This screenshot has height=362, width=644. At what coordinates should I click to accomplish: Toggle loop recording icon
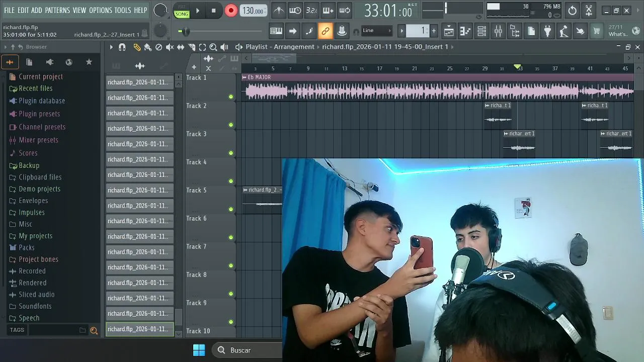tap(345, 10)
